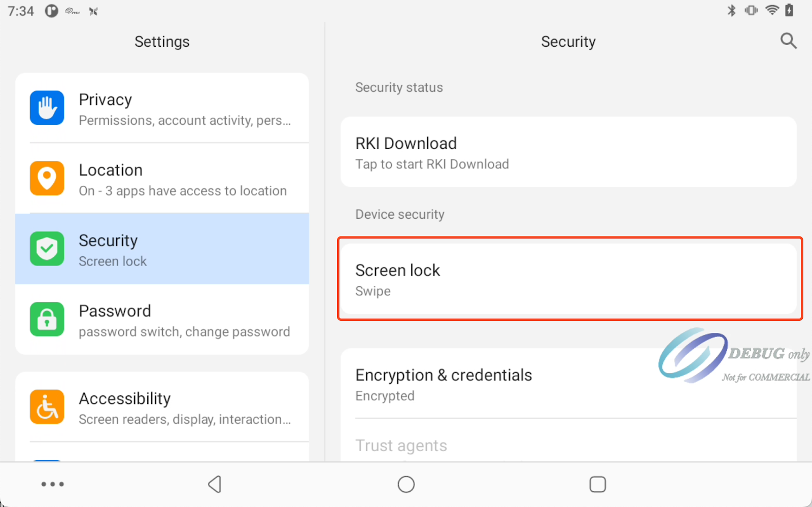Tap the search magnifier icon
Screen dimensions: 812x507
coord(788,41)
